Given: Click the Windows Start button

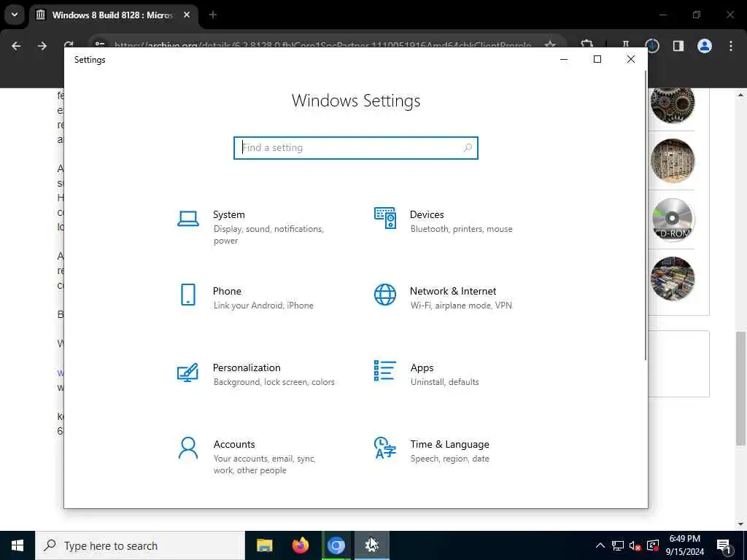Looking at the screenshot, I should (18, 545).
